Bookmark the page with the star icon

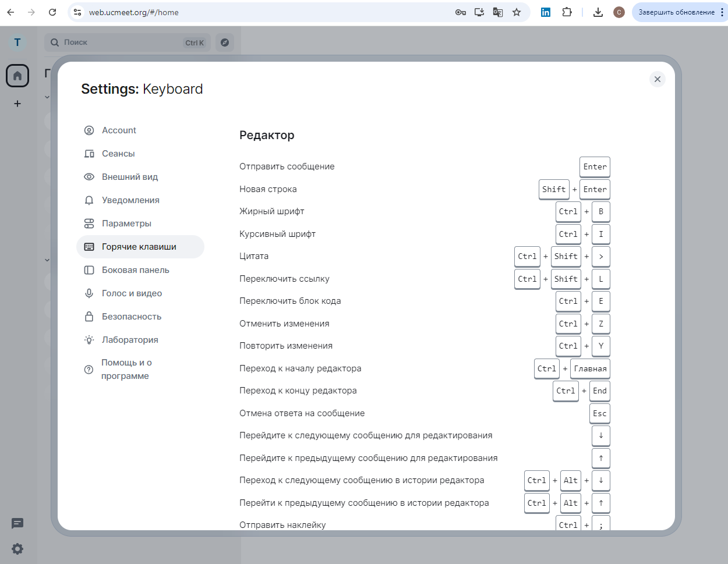[517, 12]
